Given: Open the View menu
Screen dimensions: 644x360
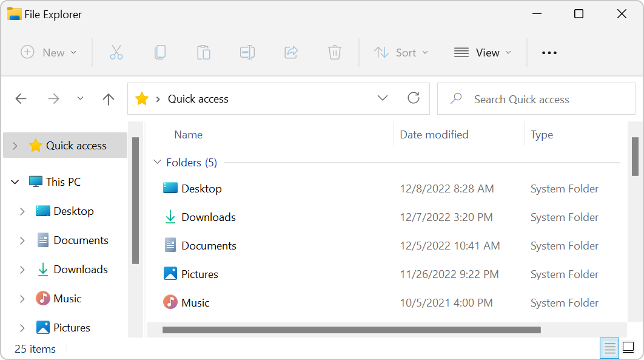Looking at the screenshot, I should click(483, 53).
